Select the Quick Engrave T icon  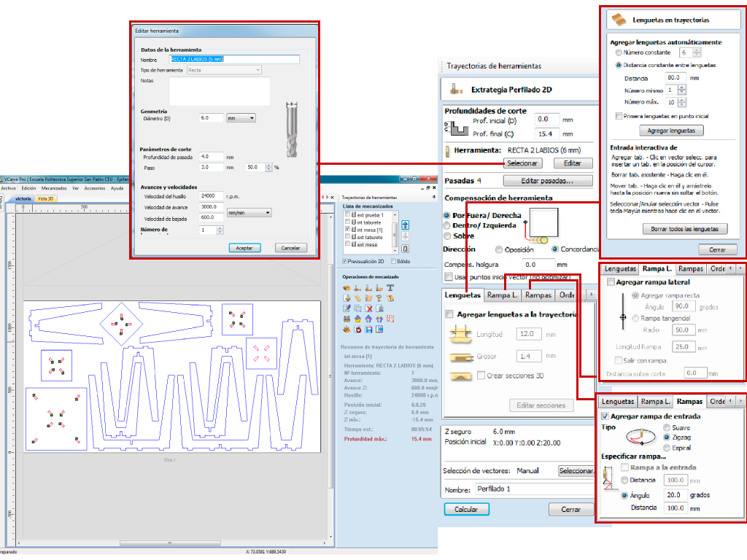tap(390, 287)
